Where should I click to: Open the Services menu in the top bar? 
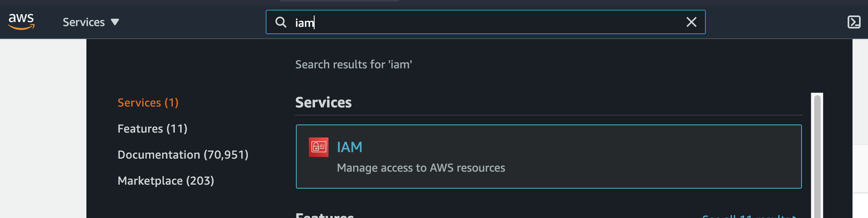pyautogui.click(x=90, y=22)
